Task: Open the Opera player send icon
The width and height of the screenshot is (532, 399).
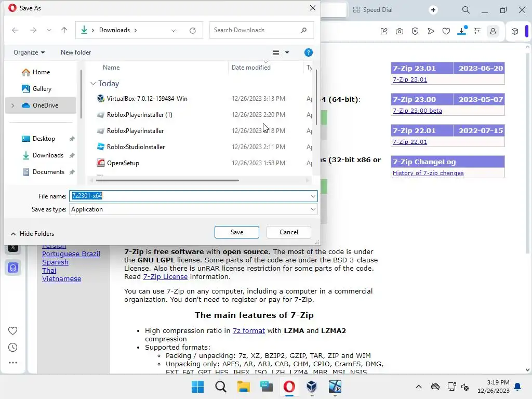Action: [431, 31]
